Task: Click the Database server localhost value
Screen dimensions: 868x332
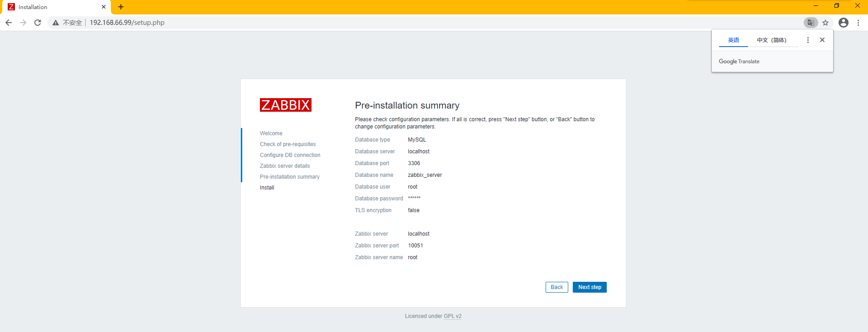Action: (419, 152)
